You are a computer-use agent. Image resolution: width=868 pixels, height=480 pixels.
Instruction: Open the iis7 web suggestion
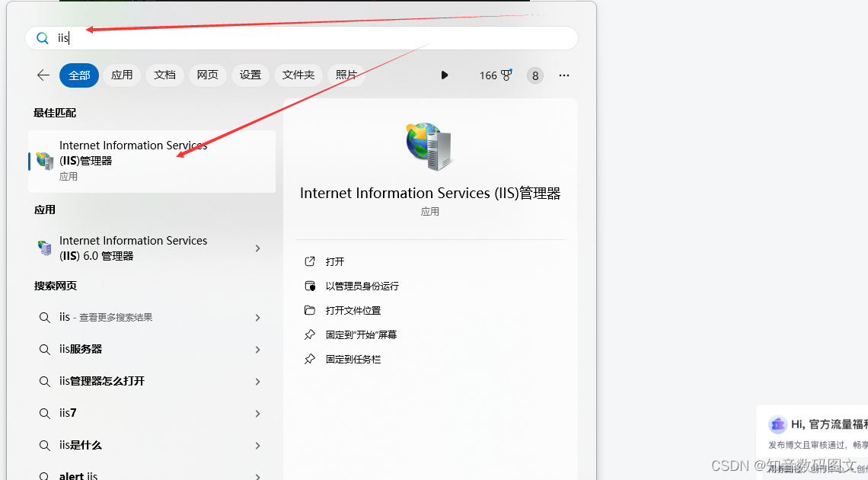152,414
